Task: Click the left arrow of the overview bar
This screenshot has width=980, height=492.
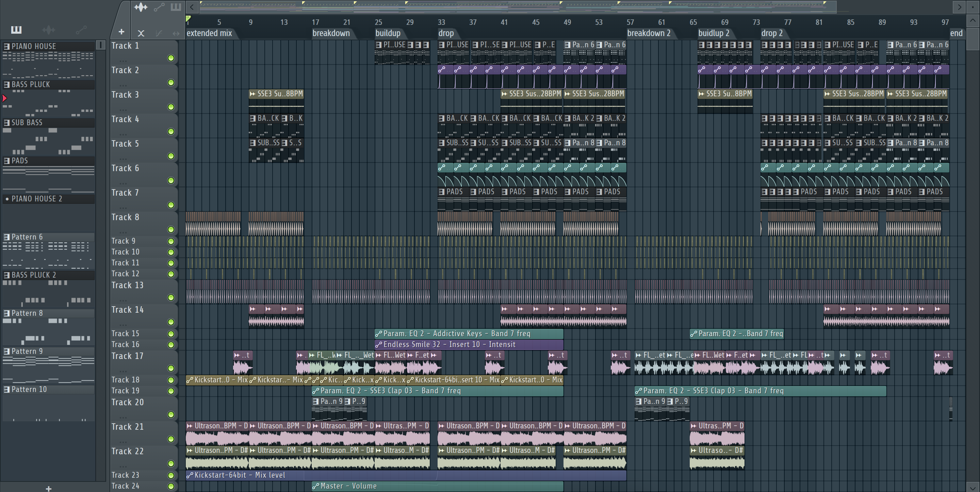Action: pyautogui.click(x=192, y=7)
